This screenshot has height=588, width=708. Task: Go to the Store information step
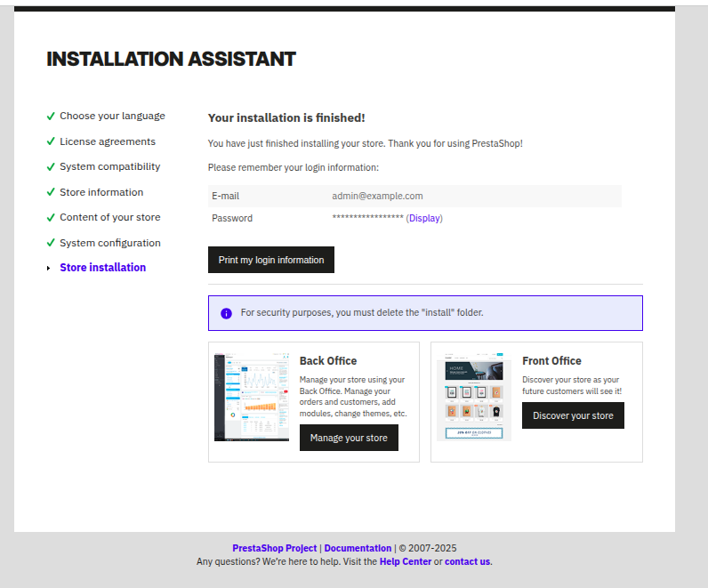[101, 192]
